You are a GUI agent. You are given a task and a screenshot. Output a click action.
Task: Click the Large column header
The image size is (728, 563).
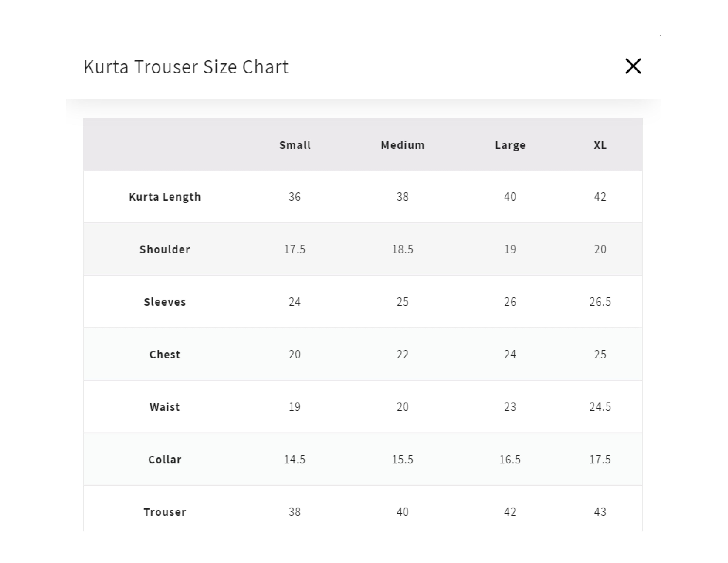click(x=510, y=145)
